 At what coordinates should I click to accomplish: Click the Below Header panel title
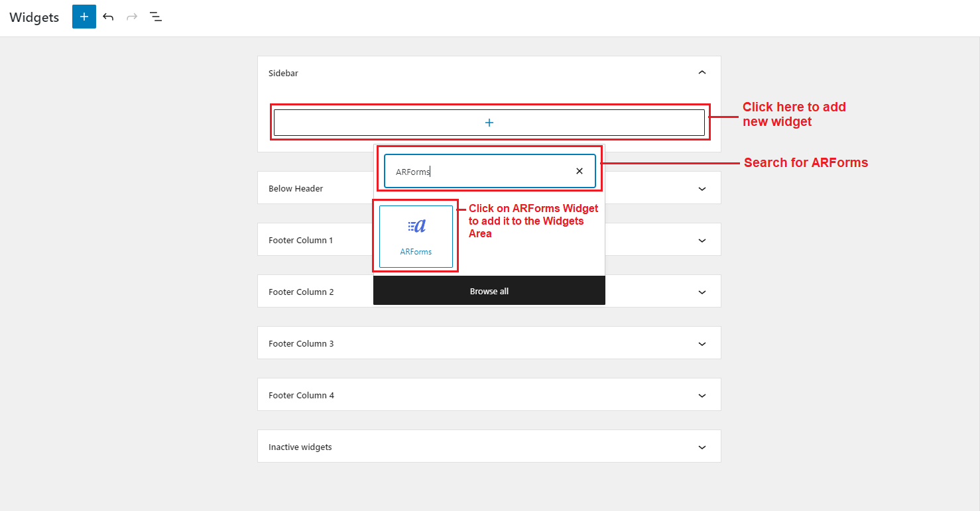click(296, 189)
